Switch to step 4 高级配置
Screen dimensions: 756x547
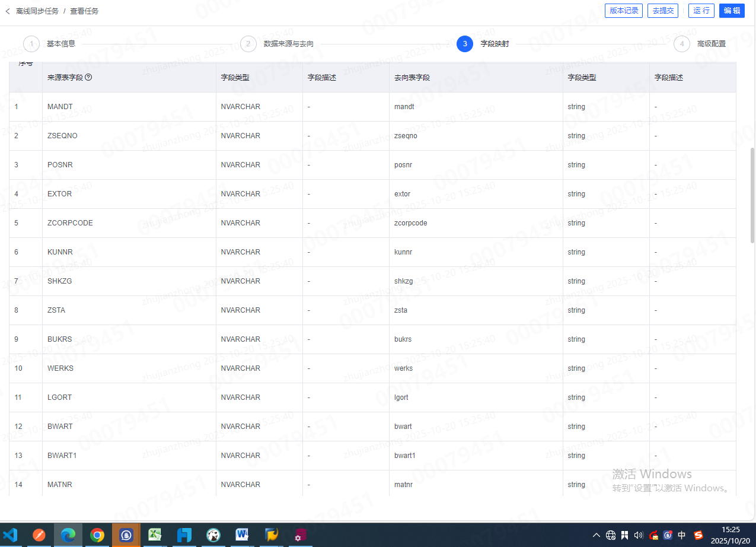click(682, 44)
